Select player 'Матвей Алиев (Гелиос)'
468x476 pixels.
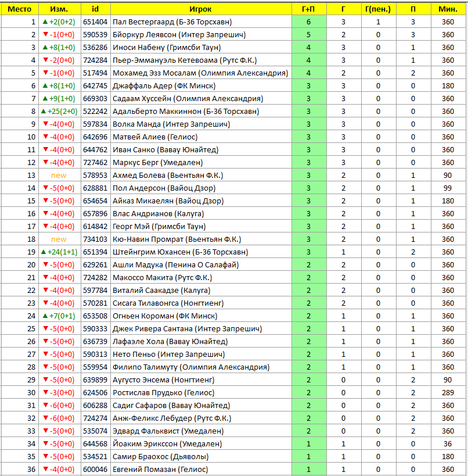point(155,137)
